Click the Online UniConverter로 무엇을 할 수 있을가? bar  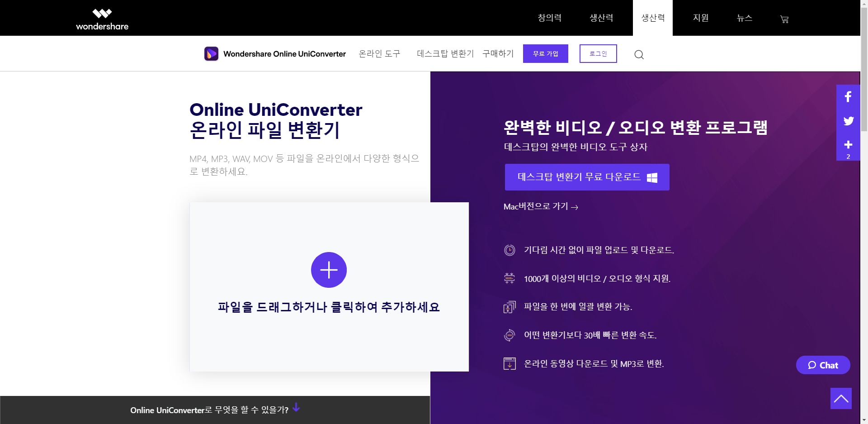click(x=215, y=410)
